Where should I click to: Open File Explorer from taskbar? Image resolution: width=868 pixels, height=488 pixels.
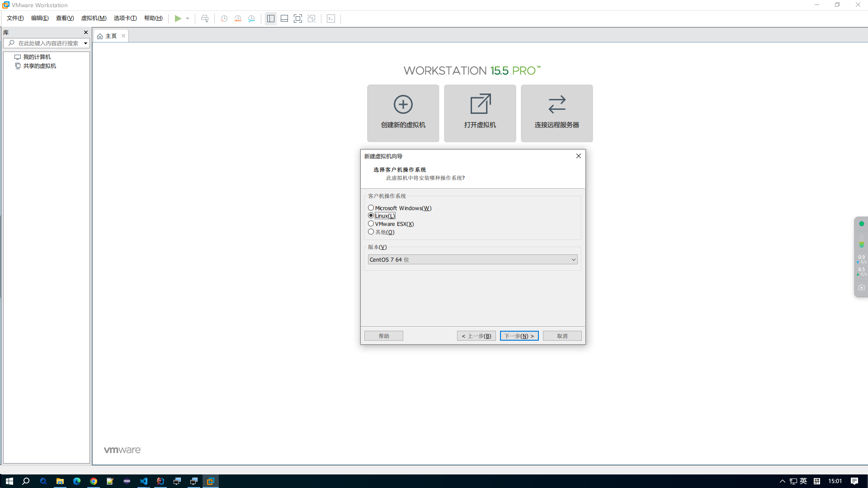coord(60,481)
